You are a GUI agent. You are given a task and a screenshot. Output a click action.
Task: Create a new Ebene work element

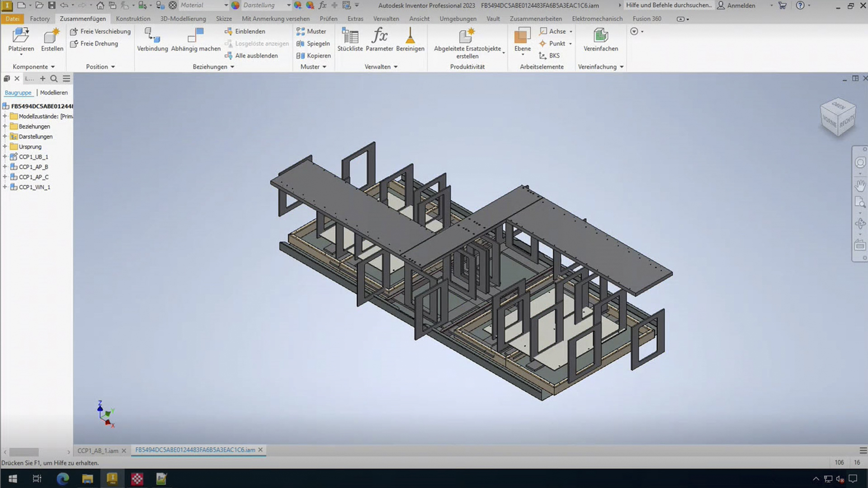pyautogui.click(x=522, y=40)
